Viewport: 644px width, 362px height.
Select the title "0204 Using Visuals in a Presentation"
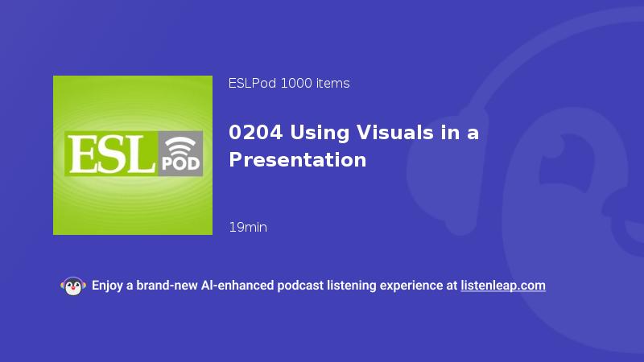click(x=353, y=146)
